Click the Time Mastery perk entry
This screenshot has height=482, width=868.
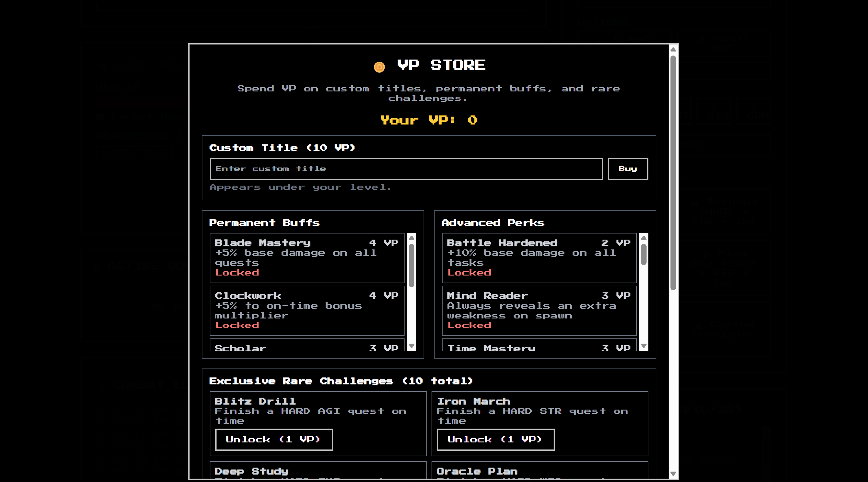point(539,345)
